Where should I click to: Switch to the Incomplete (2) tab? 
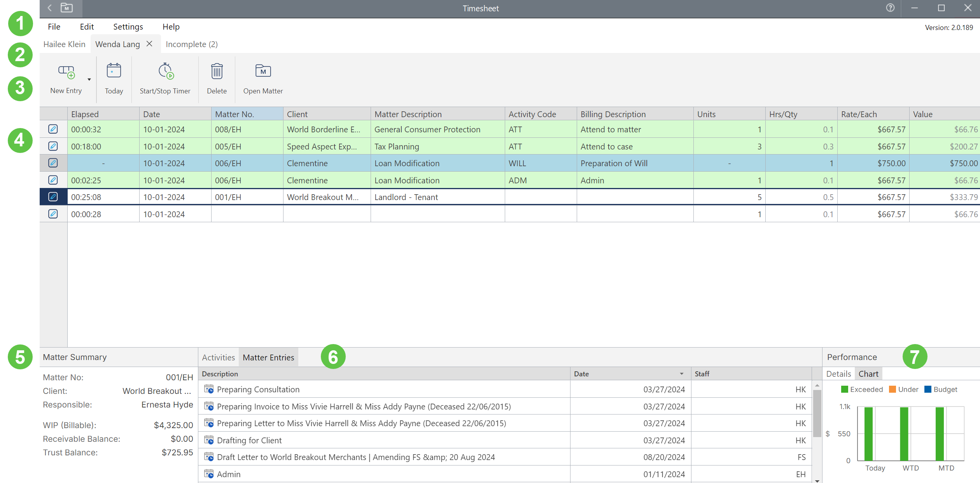point(191,44)
